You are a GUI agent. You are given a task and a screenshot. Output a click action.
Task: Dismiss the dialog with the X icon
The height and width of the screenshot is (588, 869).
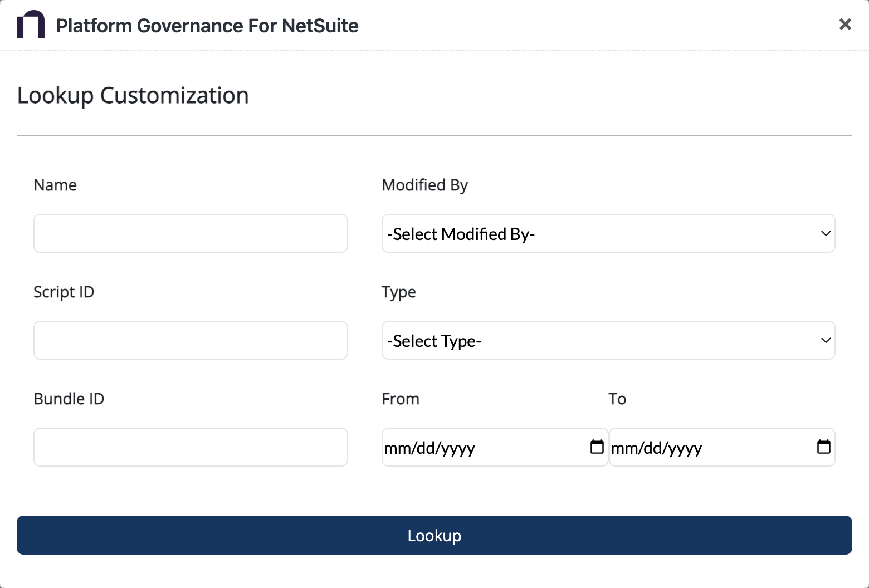click(x=845, y=24)
